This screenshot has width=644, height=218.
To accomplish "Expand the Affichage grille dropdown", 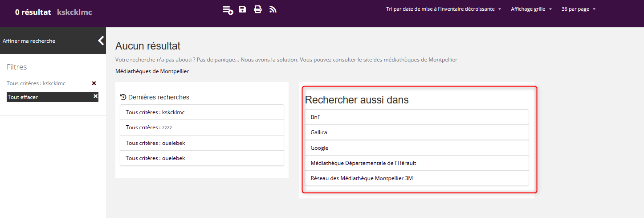I will tap(531, 9).
